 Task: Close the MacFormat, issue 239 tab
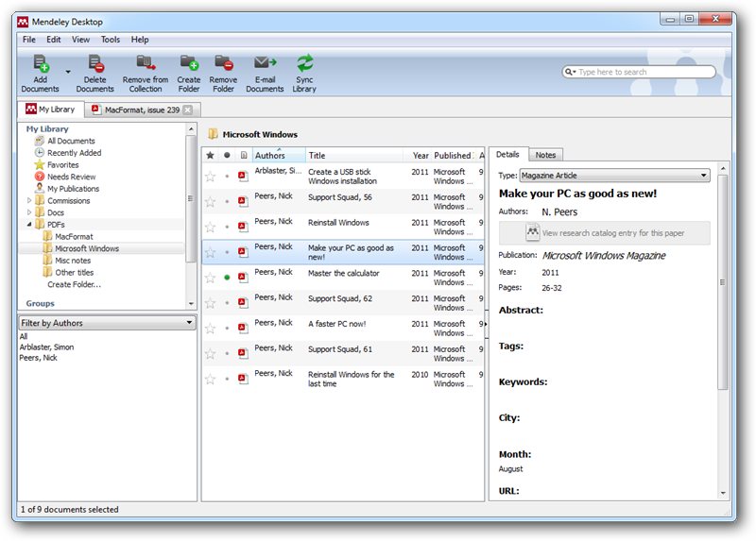tap(188, 110)
